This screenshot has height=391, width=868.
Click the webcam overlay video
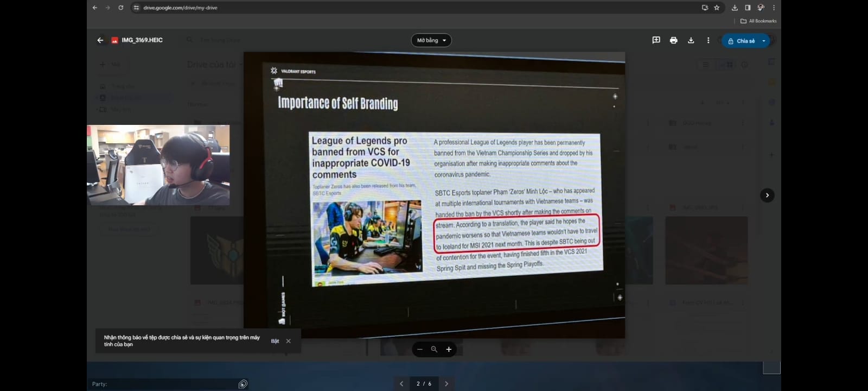[158, 165]
